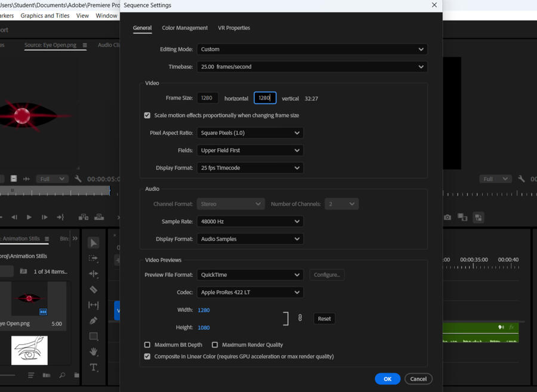537x392 pixels.
Task: Select the Type tool
Action: pos(94,367)
